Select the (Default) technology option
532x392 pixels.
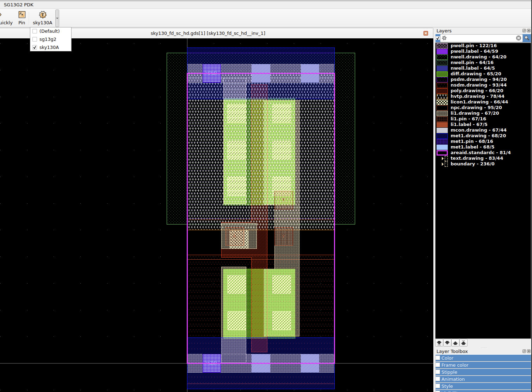[x=49, y=31]
